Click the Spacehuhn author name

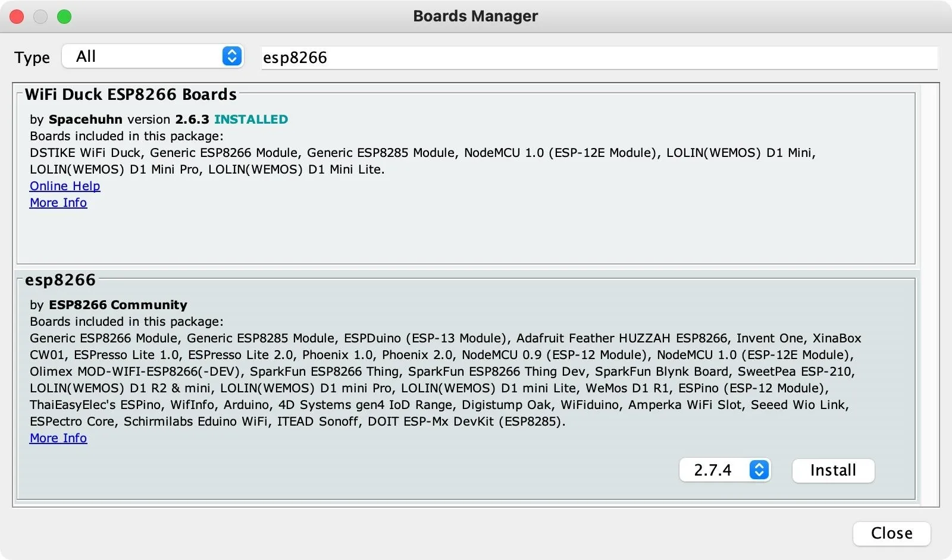pyautogui.click(x=86, y=119)
